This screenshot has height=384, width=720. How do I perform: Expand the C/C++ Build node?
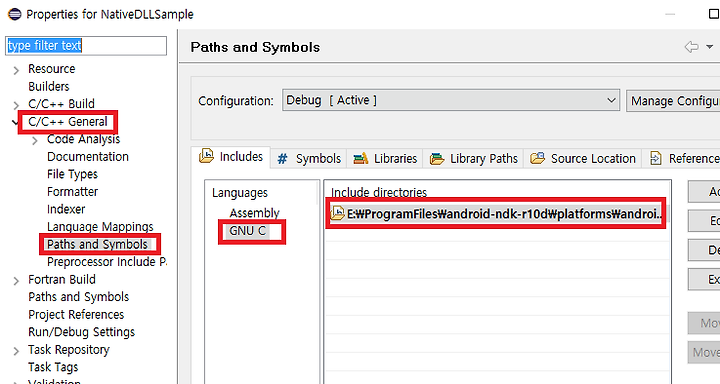pos(16,106)
